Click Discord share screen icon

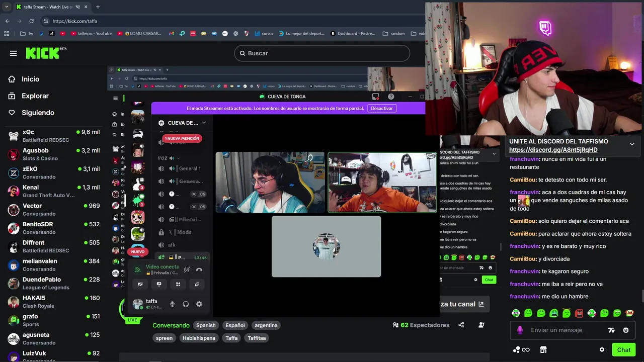(x=159, y=284)
